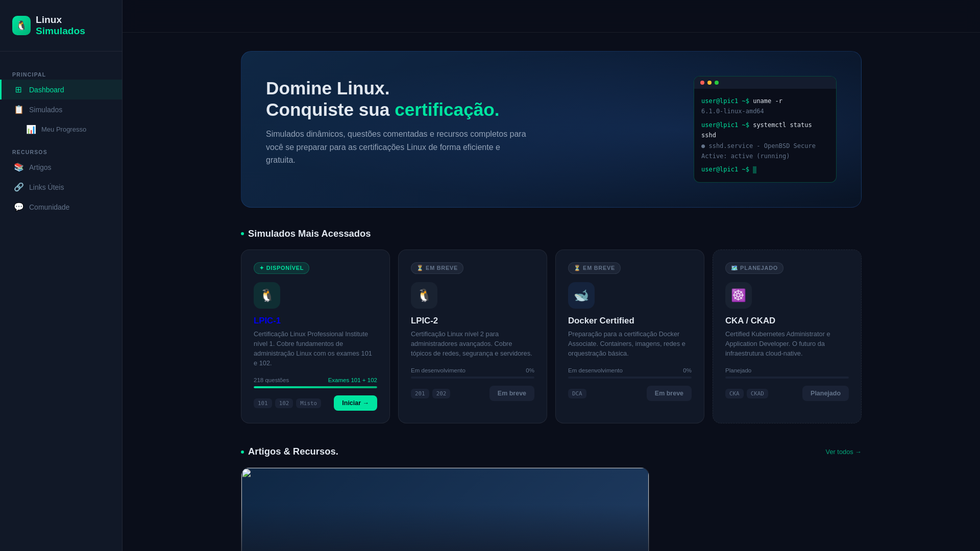
Task: Select the 101 exam tag
Action: [x=263, y=404]
